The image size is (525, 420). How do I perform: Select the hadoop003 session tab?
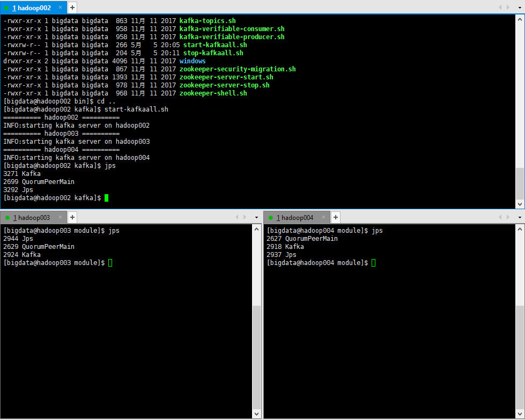coord(33,218)
